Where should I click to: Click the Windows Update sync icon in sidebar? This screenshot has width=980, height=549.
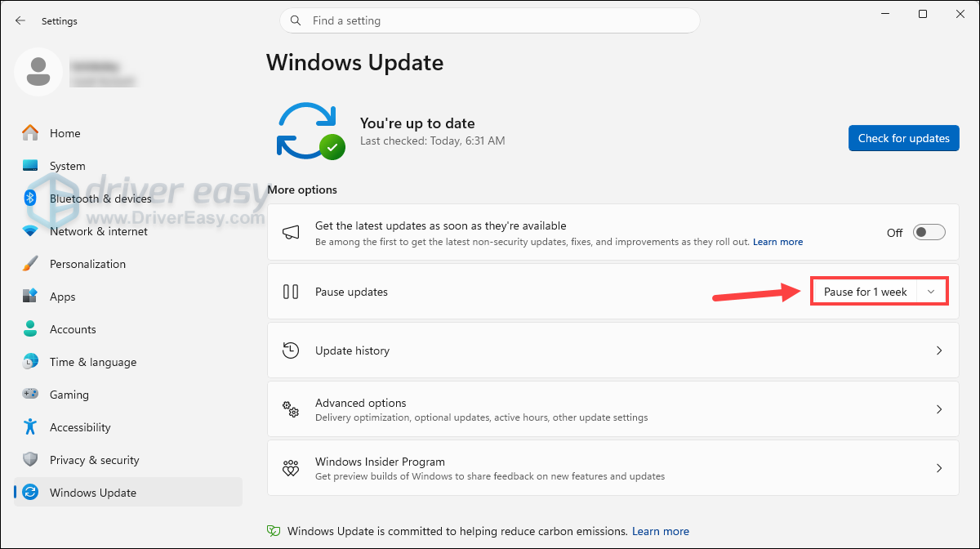[30, 493]
